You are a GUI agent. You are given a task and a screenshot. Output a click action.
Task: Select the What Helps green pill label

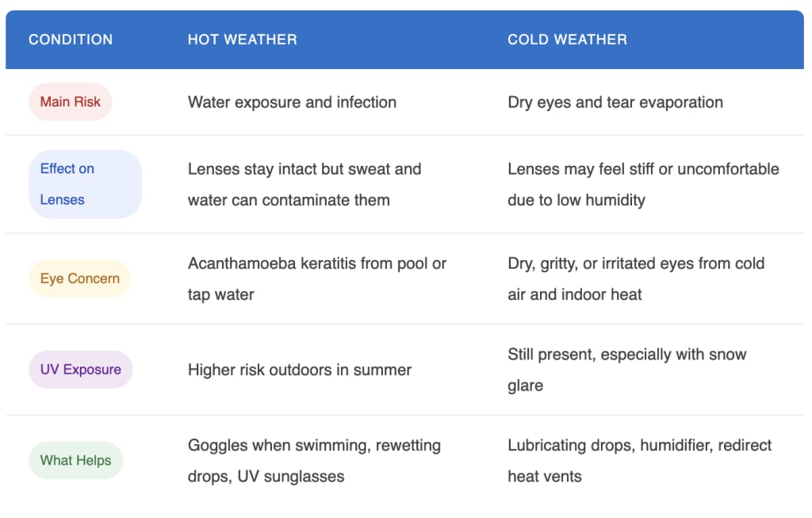(x=75, y=461)
